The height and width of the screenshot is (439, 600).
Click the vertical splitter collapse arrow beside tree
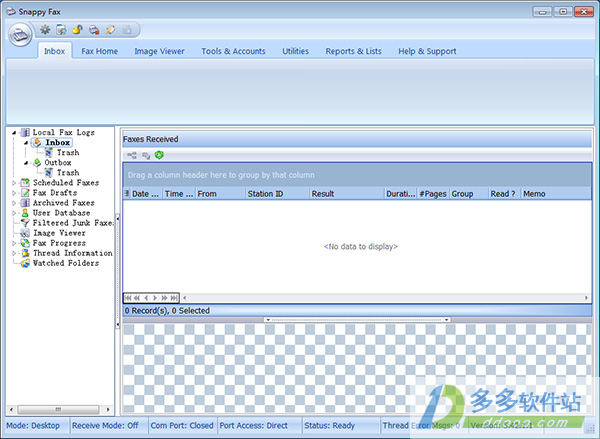(118, 219)
